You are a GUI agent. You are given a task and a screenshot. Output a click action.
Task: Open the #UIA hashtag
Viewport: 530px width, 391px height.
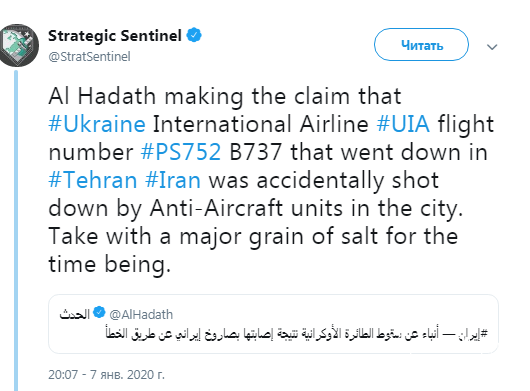pos(403,124)
